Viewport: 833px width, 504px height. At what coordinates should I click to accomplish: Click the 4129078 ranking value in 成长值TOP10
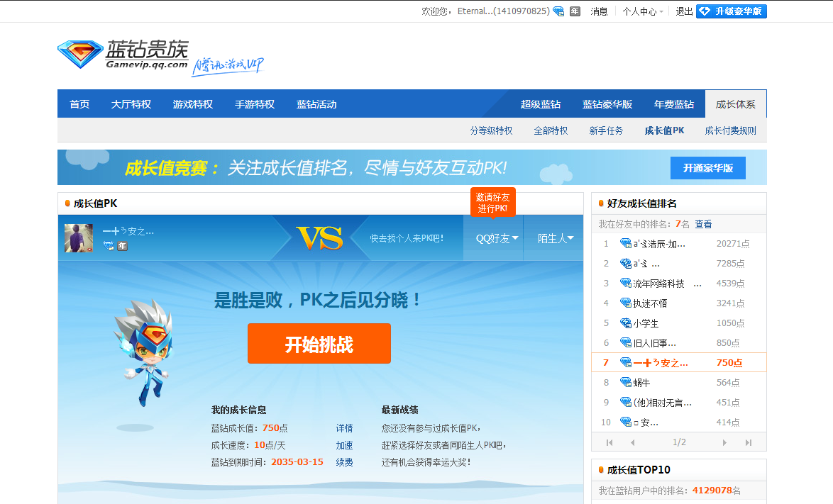tap(712, 491)
